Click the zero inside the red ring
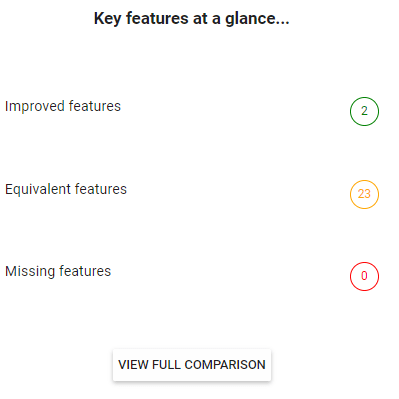 364,276
